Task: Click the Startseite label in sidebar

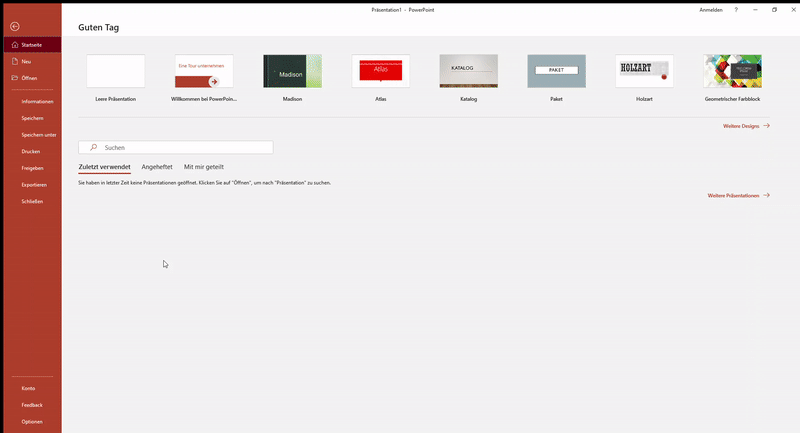Action: [32, 45]
